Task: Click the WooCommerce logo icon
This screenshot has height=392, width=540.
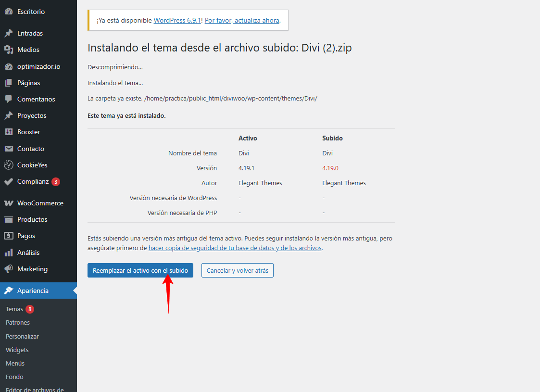Action: pyautogui.click(x=9, y=203)
